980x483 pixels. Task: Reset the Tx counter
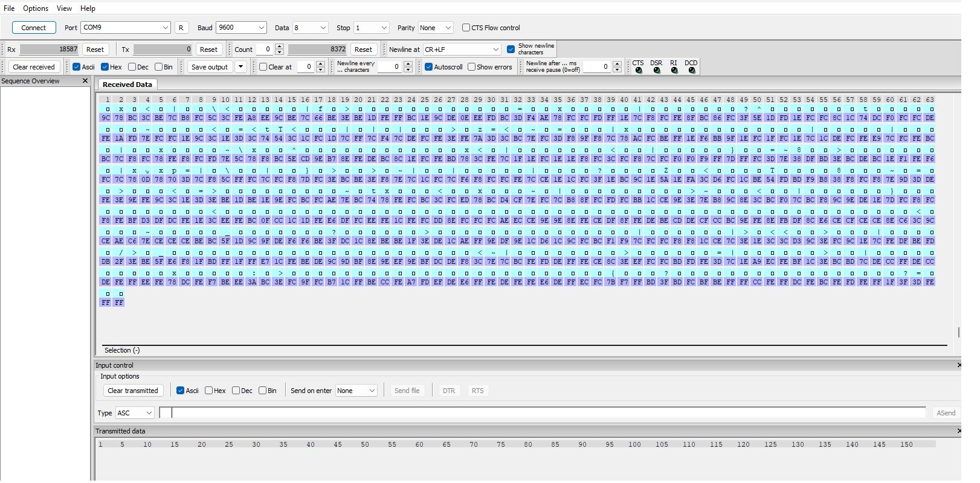point(208,50)
